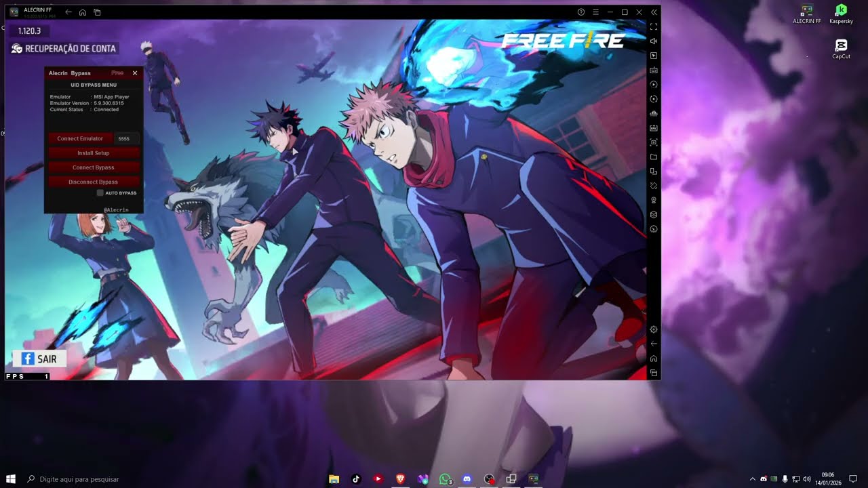This screenshot has width=868, height=488.
Task: Click the FPS counter overlay
Action: (x=28, y=376)
